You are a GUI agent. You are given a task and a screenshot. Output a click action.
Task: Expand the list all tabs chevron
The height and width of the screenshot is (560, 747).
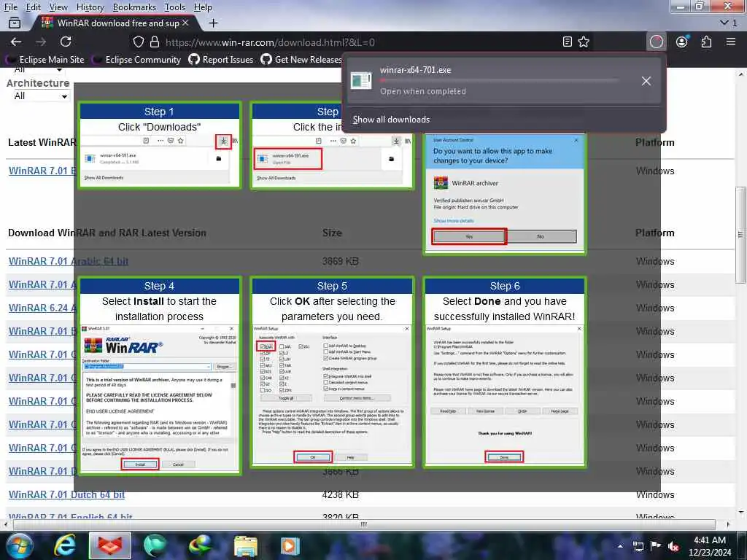[724, 23]
